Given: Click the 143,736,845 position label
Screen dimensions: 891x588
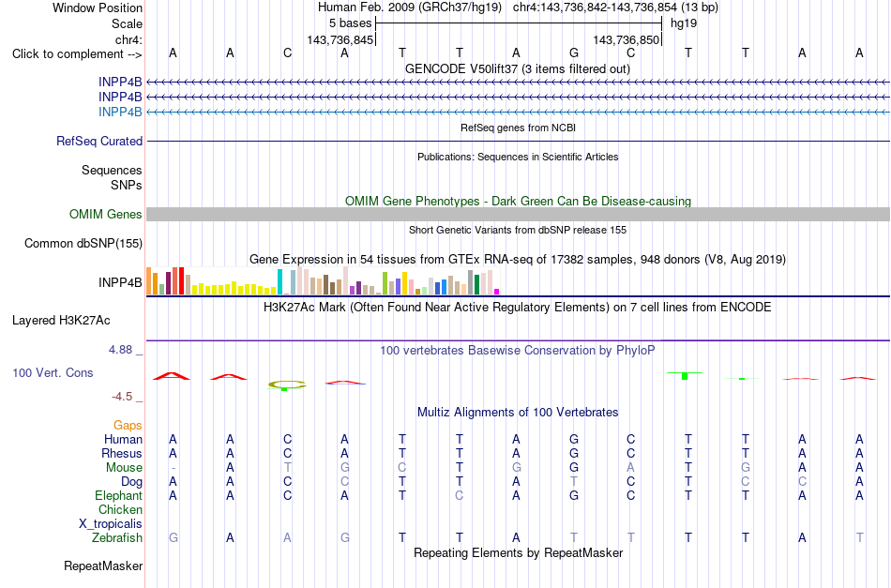Looking at the screenshot, I should point(340,40).
